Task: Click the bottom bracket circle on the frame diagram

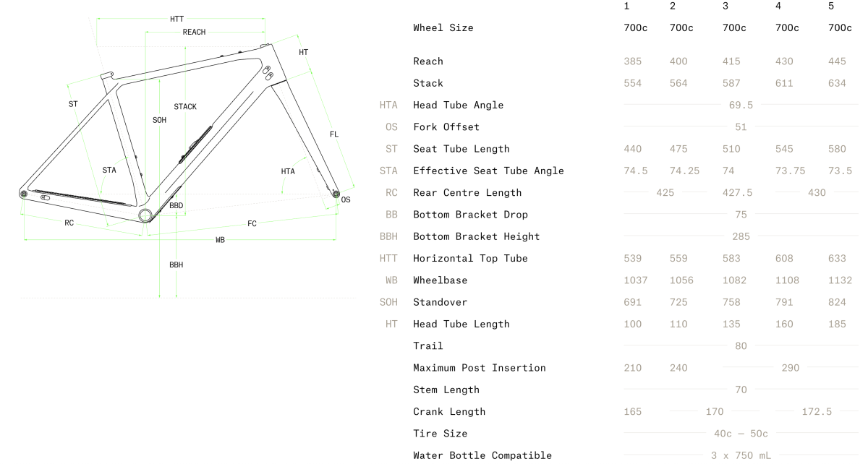Action: [x=145, y=215]
